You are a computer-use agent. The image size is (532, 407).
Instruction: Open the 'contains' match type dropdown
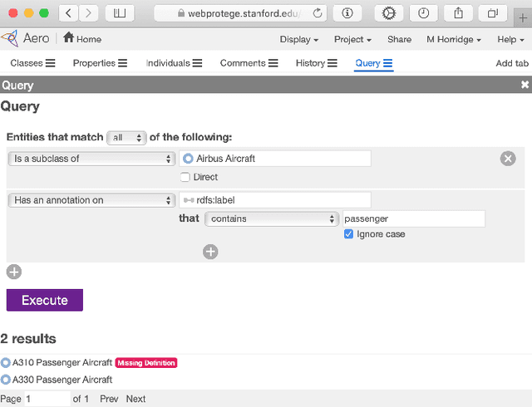[x=272, y=218]
